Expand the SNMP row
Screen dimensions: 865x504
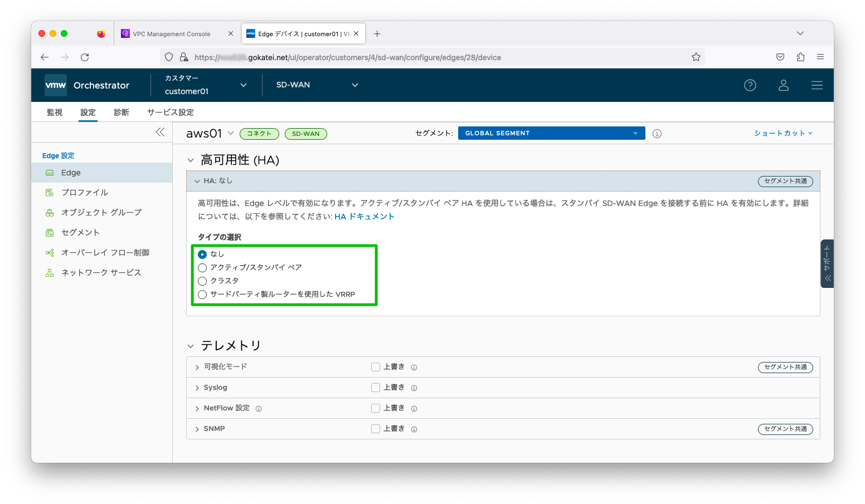coord(197,429)
